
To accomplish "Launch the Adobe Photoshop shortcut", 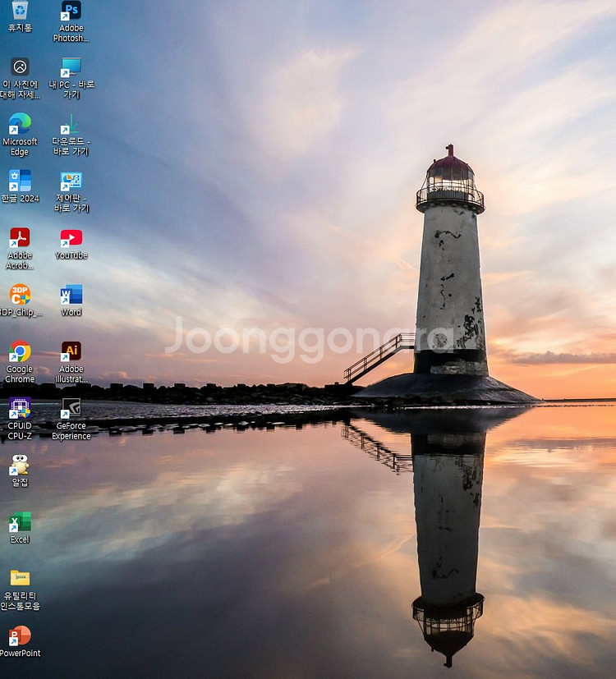I will [x=71, y=11].
